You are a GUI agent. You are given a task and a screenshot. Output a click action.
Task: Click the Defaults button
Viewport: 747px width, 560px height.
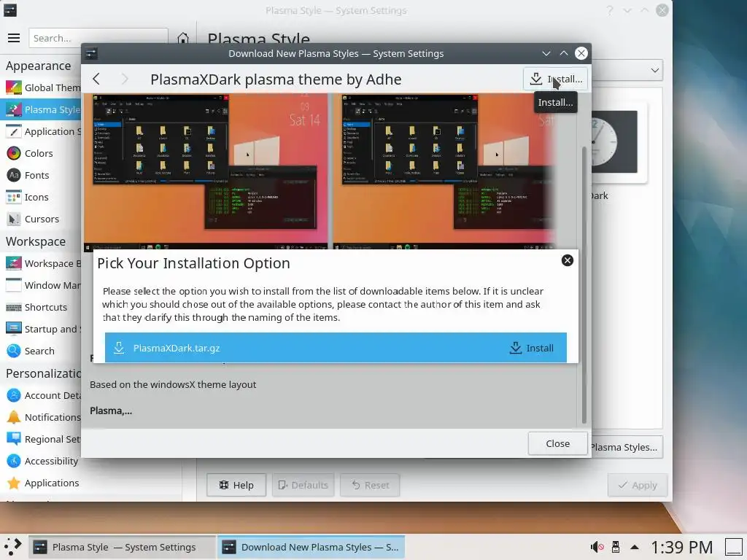(303, 485)
